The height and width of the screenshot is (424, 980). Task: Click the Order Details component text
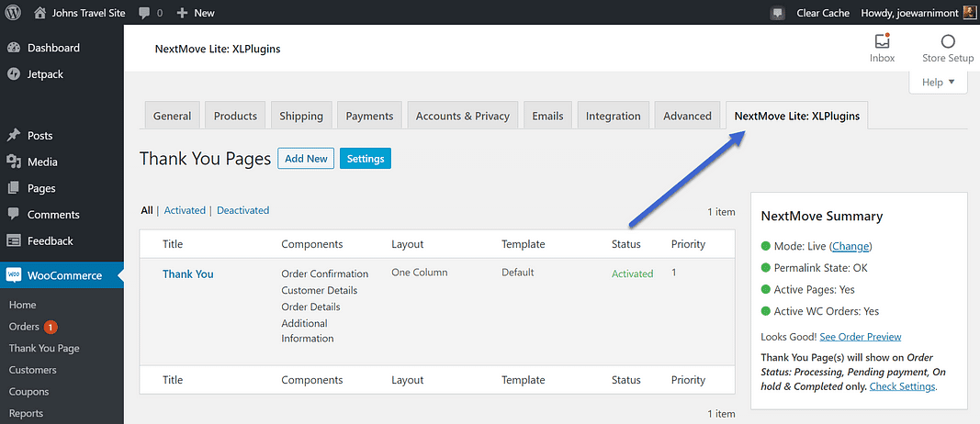point(310,307)
